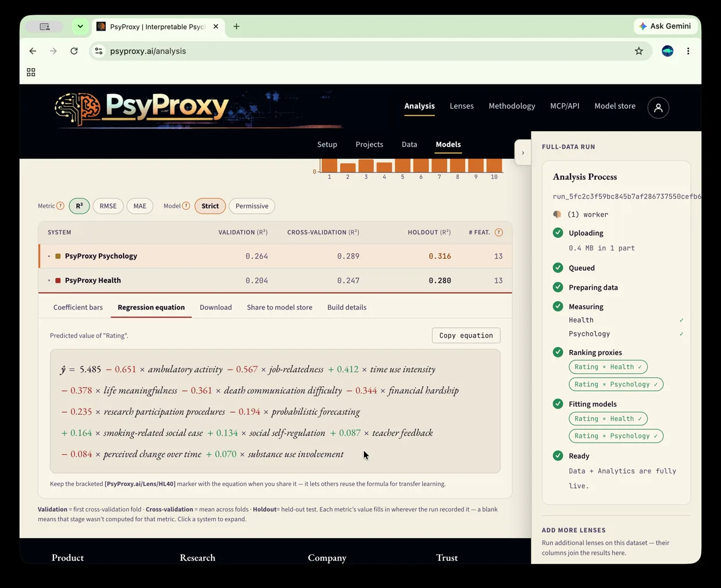This screenshot has width=721, height=588.
Task: Click the browser back arrow
Action: pos(33,51)
